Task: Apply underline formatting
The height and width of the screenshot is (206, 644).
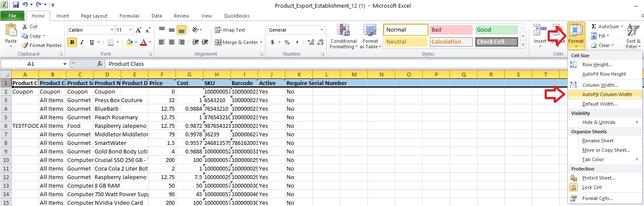Action: 92,42
